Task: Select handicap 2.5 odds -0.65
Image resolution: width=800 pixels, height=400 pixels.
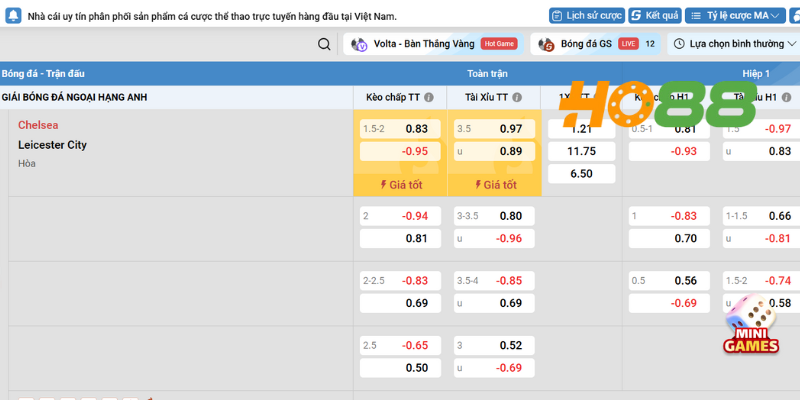Action: click(400, 346)
